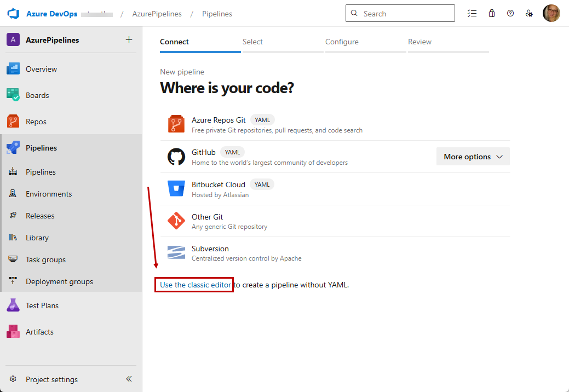Open the Azure DevOps home link

tap(51, 14)
